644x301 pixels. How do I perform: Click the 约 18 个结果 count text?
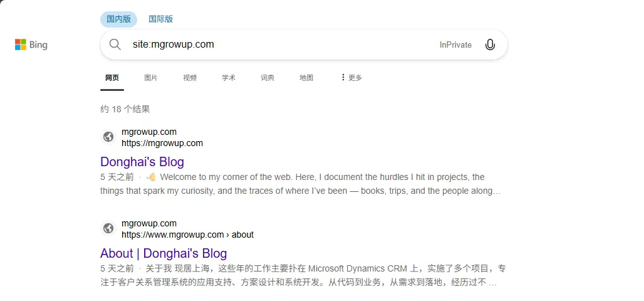tap(125, 109)
